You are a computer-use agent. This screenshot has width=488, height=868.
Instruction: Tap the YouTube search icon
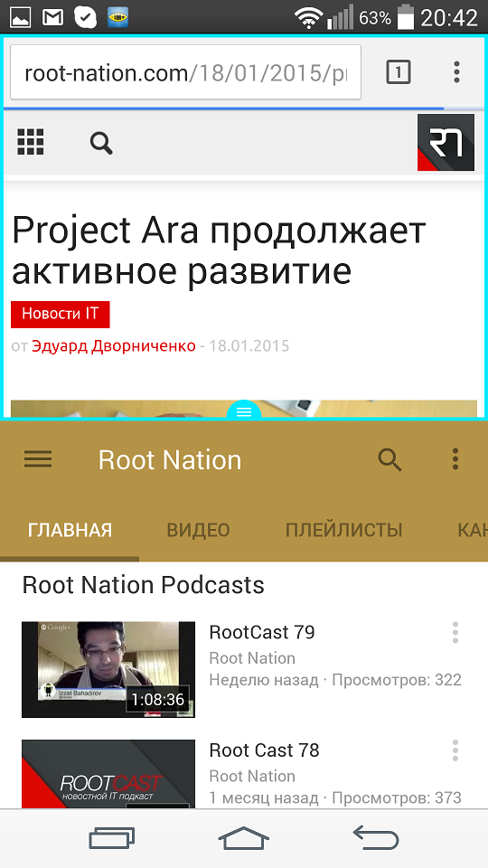pos(389,459)
